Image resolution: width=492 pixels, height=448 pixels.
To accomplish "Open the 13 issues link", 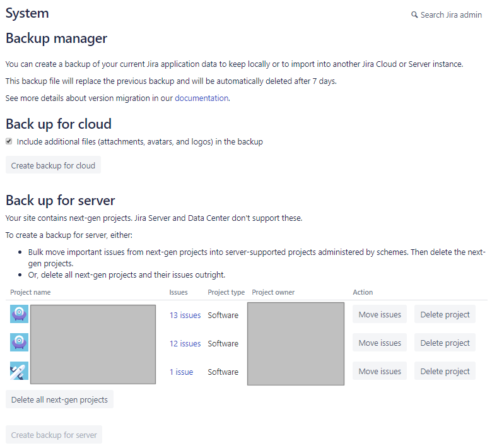I will coord(185,315).
